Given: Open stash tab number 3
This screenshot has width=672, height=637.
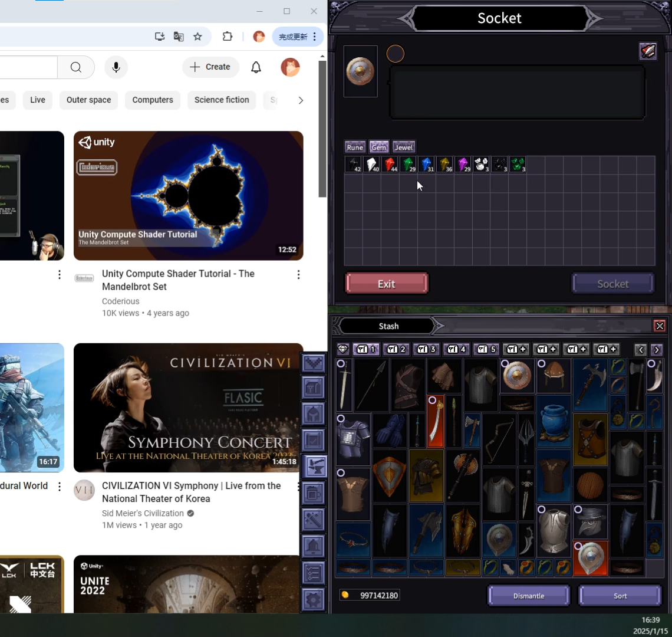Looking at the screenshot, I should 426,349.
